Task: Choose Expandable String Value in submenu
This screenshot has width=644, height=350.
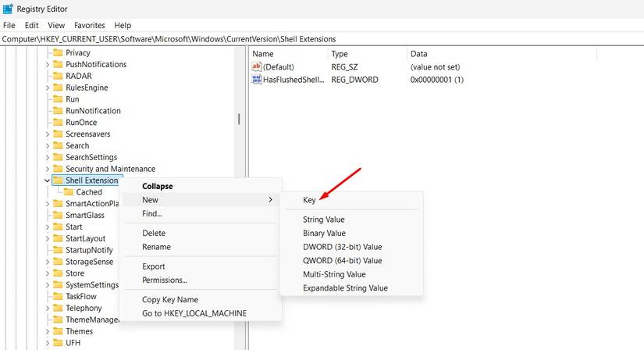Action: [351, 288]
